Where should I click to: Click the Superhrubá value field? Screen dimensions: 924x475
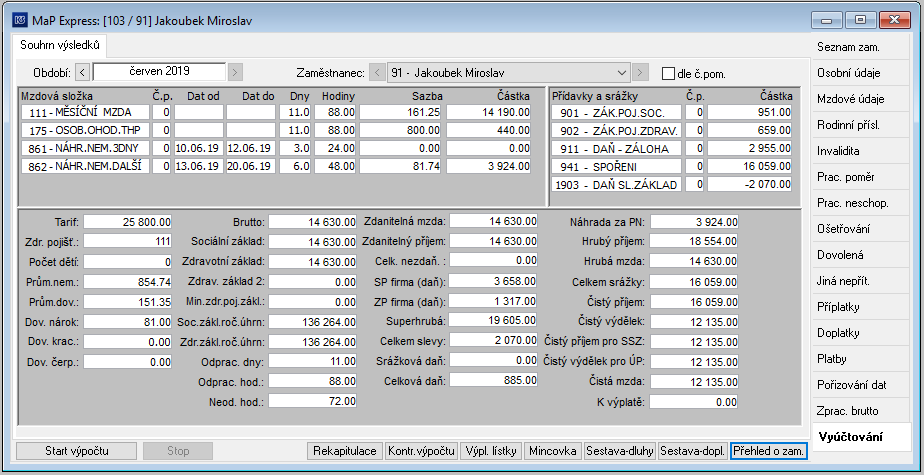tap(493, 320)
